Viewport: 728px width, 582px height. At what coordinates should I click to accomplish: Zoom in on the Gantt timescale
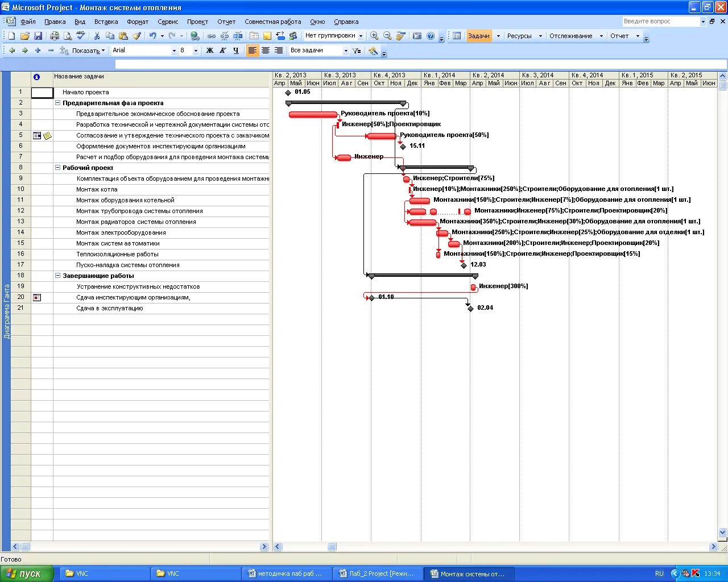tap(374, 36)
